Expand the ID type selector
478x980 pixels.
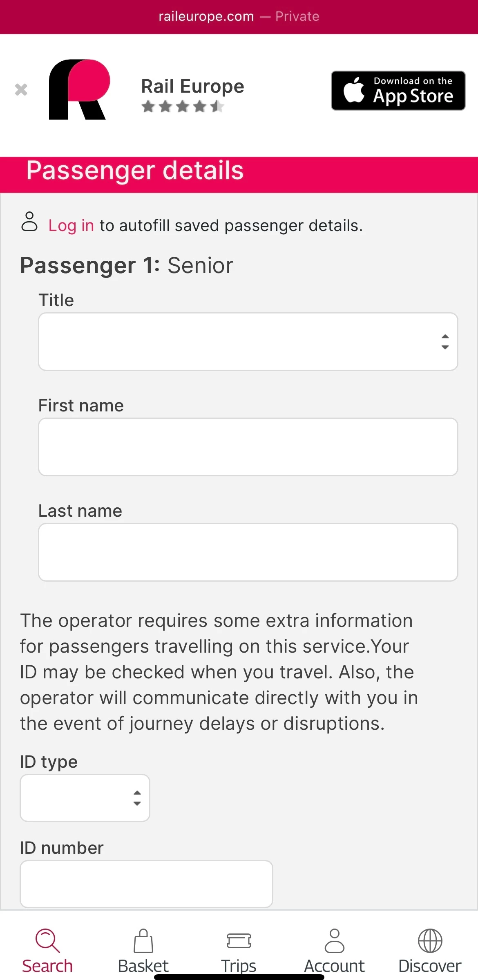coord(85,798)
